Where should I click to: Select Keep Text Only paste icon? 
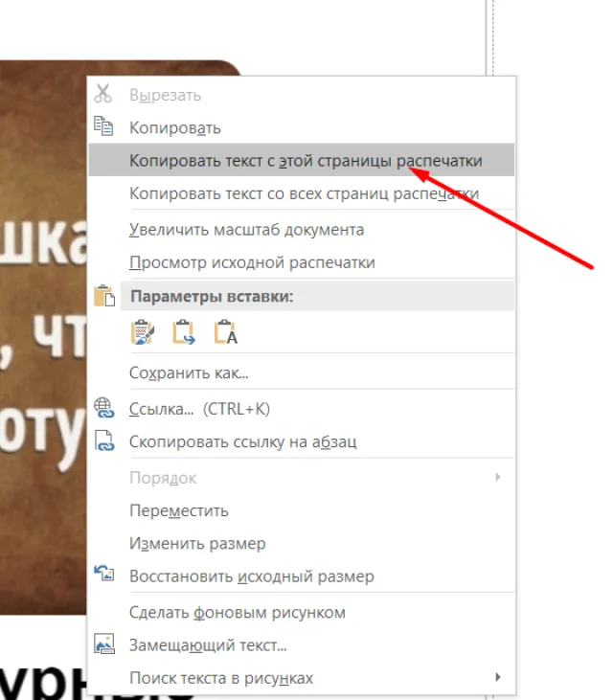[225, 332]
